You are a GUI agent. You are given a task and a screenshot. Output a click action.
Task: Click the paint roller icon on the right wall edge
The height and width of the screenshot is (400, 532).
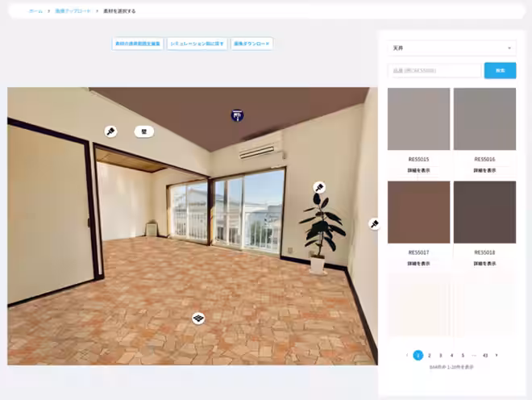pos(374,223)
